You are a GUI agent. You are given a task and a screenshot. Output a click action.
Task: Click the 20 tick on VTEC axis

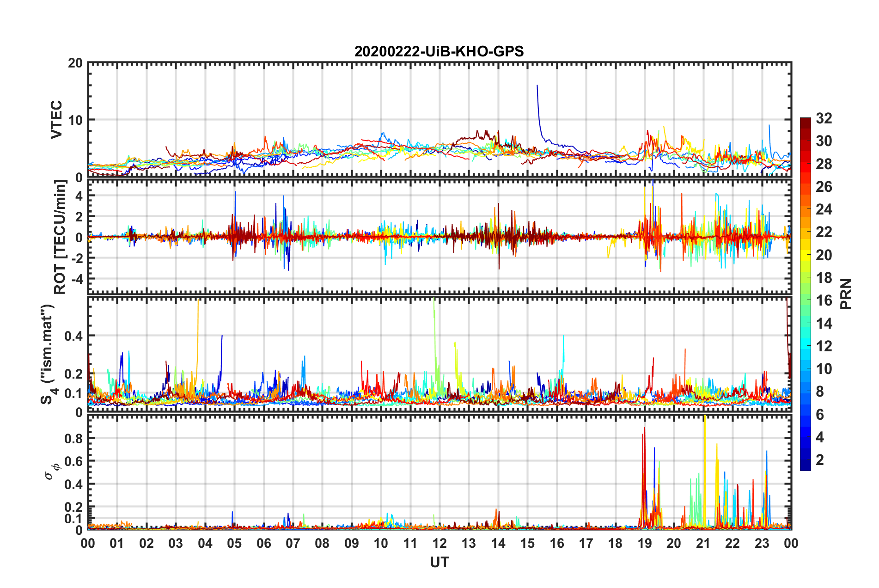tap(75, 63)
